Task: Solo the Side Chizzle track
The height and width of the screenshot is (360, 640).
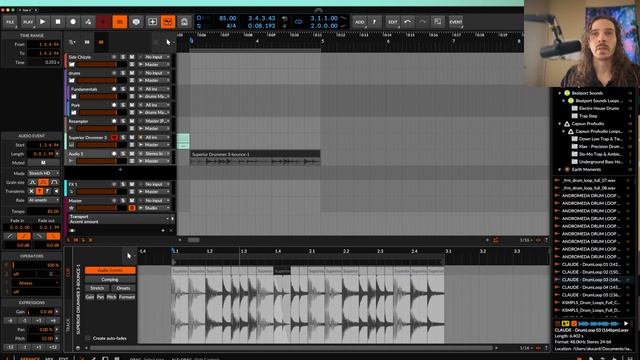Action: click(123, 57)
